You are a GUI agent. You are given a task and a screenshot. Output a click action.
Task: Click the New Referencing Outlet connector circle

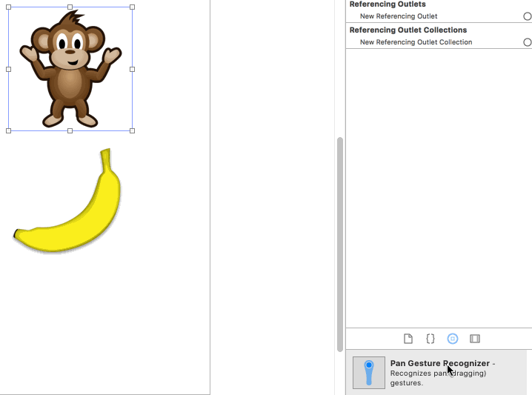coord(527,16)
